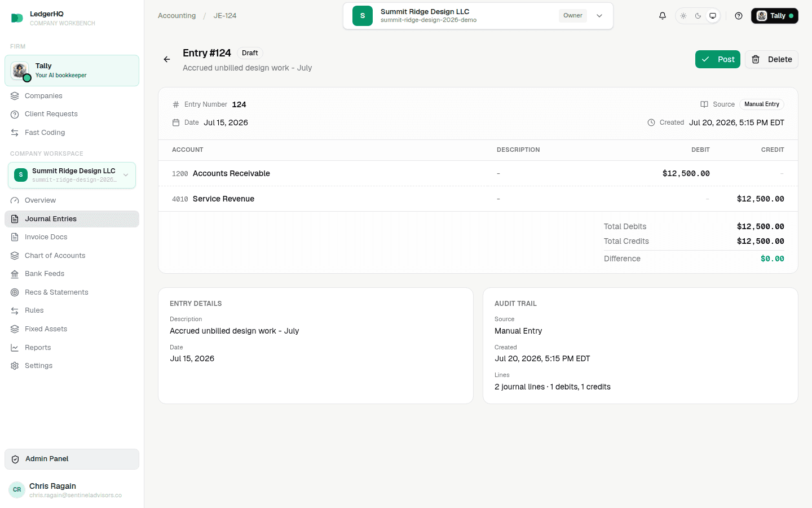The image size is (812, 508).
Task: Click the Total Debits amount
Action: (x=760, y=226)
